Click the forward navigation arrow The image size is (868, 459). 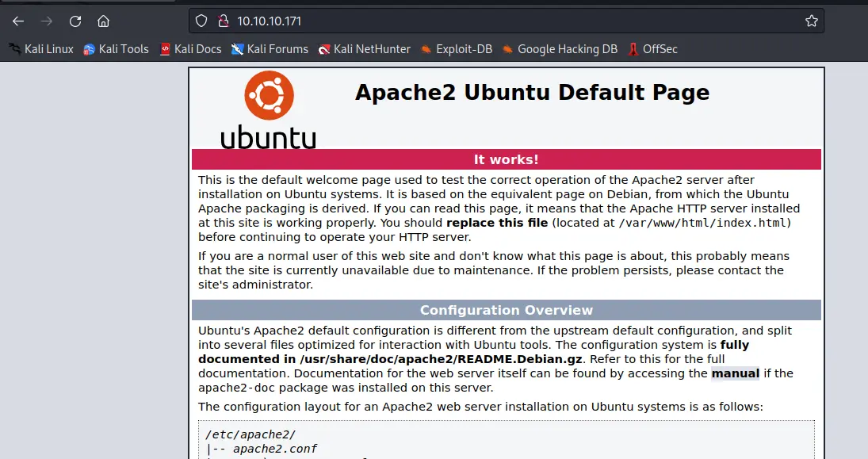click(x=47, y=21)
